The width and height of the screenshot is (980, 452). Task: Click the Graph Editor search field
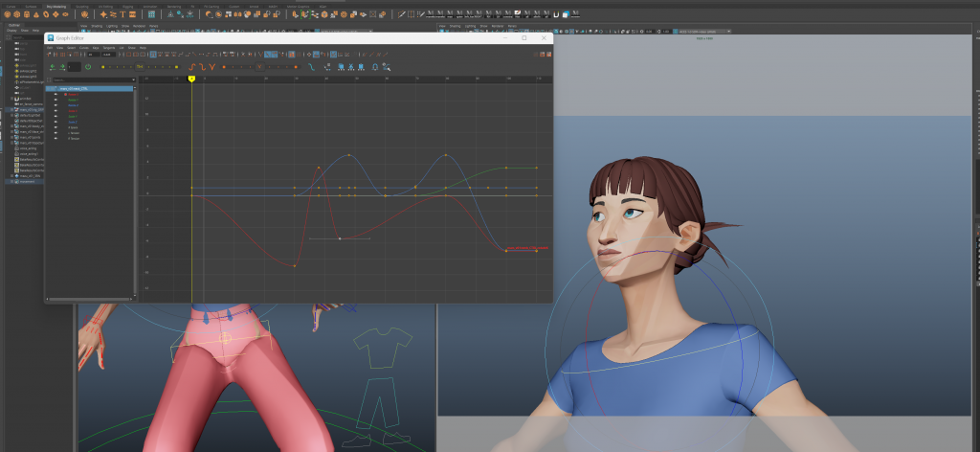tap(93, 80)
